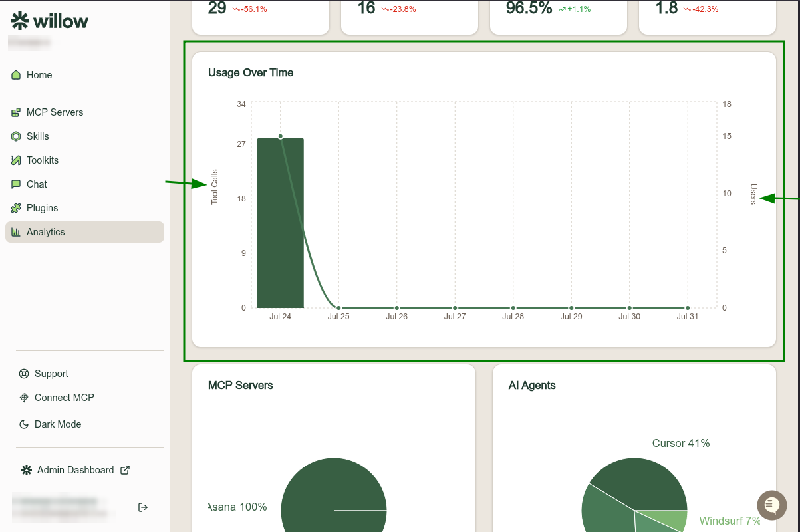This screenshot has width=800, height=532.
Task: Select the Analytics menu item
Action: tap(84, 232)
